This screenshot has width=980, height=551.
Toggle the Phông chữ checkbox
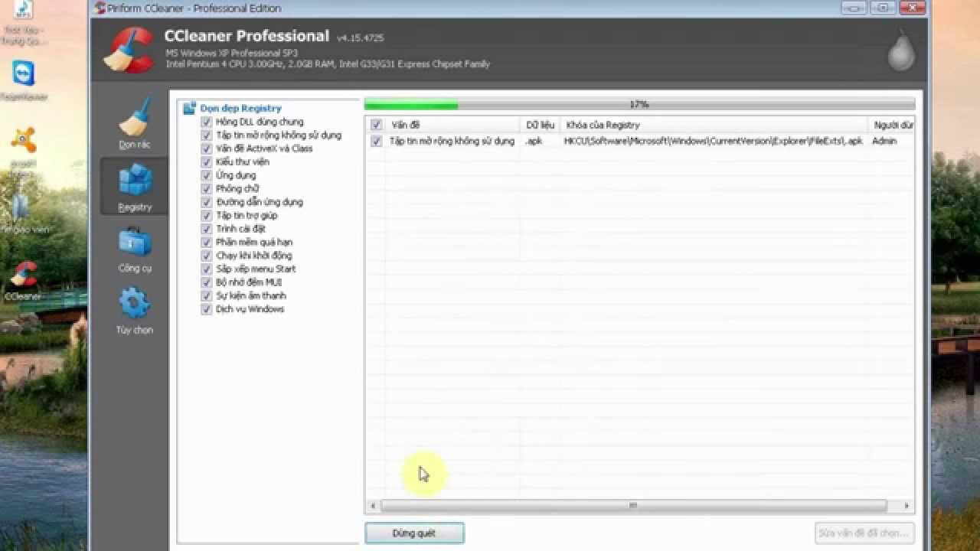(206, 189)
